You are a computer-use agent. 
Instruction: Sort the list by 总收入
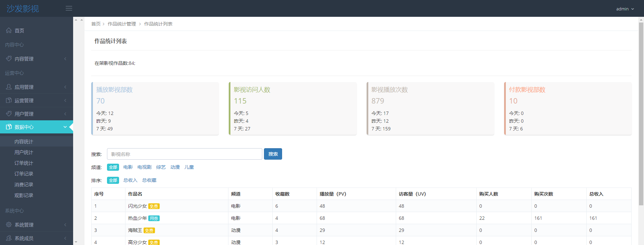point(130,180)
